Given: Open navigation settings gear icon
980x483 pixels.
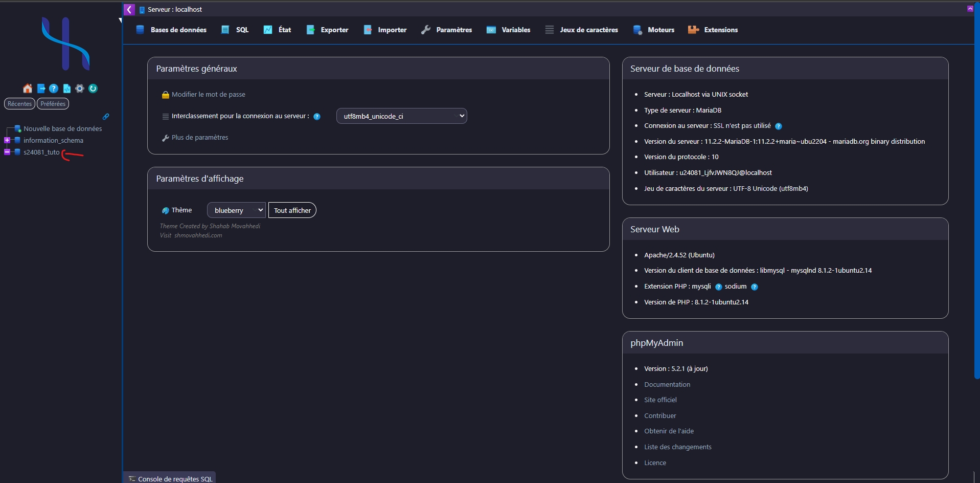Looking at the screenshot, I should pyautogui.click(x=80, y=89).
